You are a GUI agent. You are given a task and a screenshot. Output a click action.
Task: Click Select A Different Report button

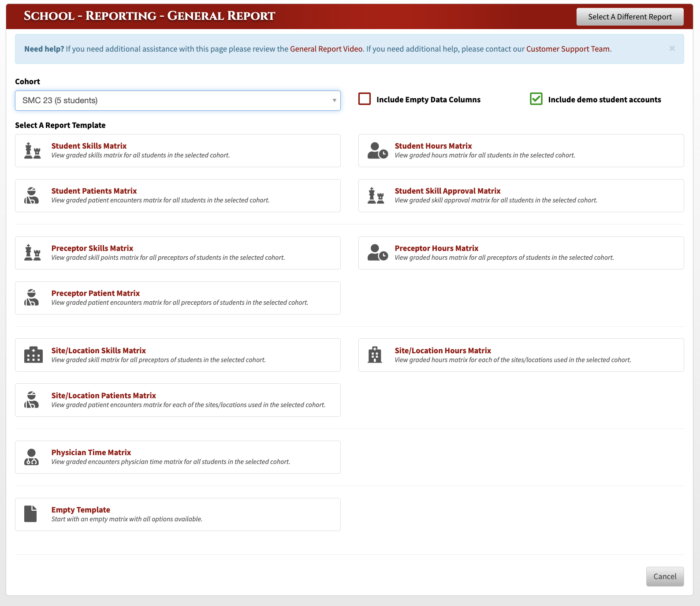[x=630, y=17]
